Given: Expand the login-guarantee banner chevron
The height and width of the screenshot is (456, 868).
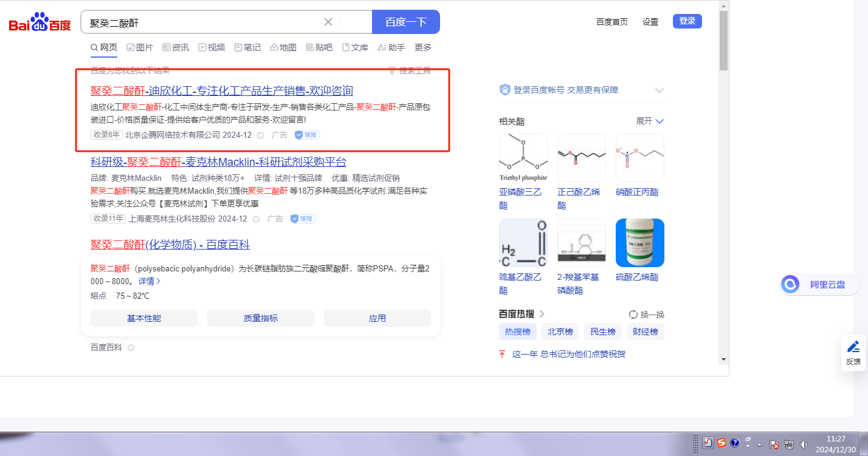Looking at the screenshot, I should pos(660,90).
